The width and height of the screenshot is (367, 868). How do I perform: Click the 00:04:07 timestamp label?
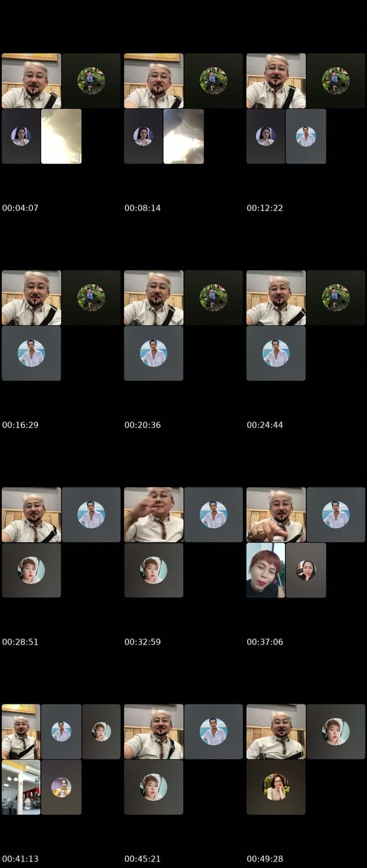[20, 208]
